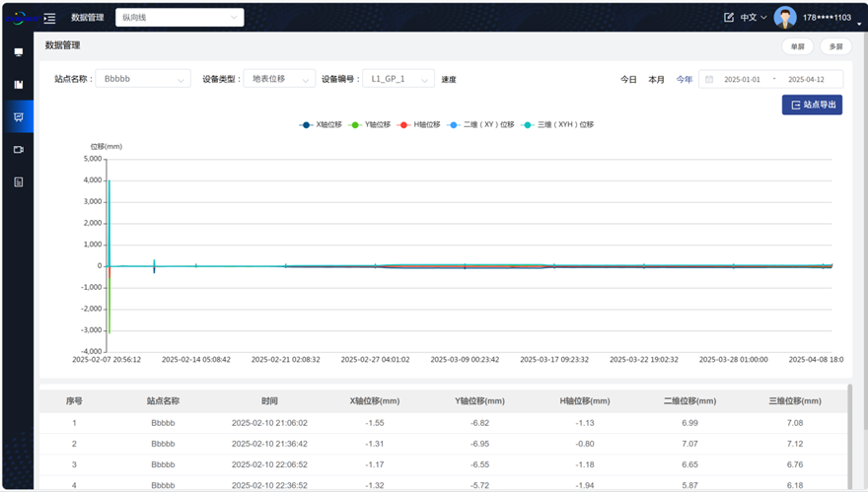Viewport: 868px width, 492px height.
Task: Select the 今年 time filter
Action: (685, 80)
